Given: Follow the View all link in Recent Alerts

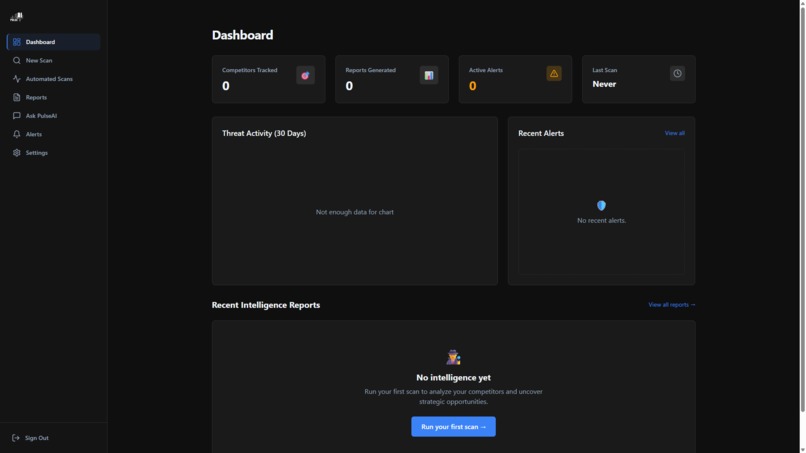Looking at the screenshot, I should (x=674, y=133).
